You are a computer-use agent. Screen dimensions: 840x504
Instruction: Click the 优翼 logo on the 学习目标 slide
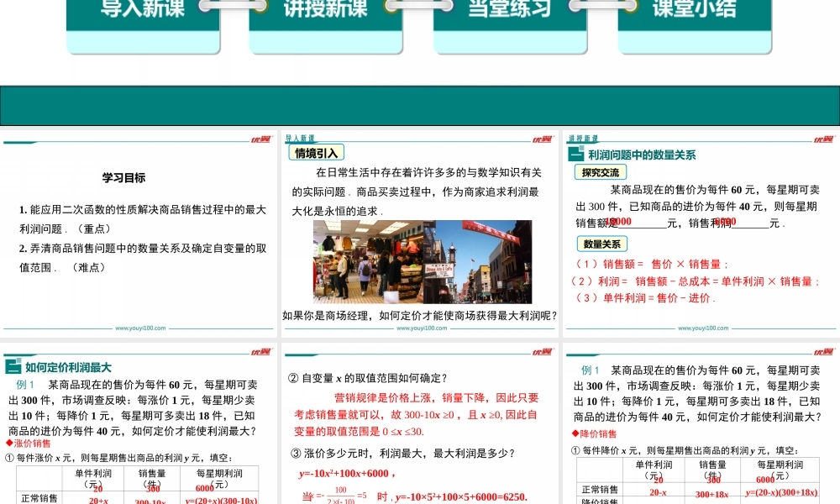[261, 139]
